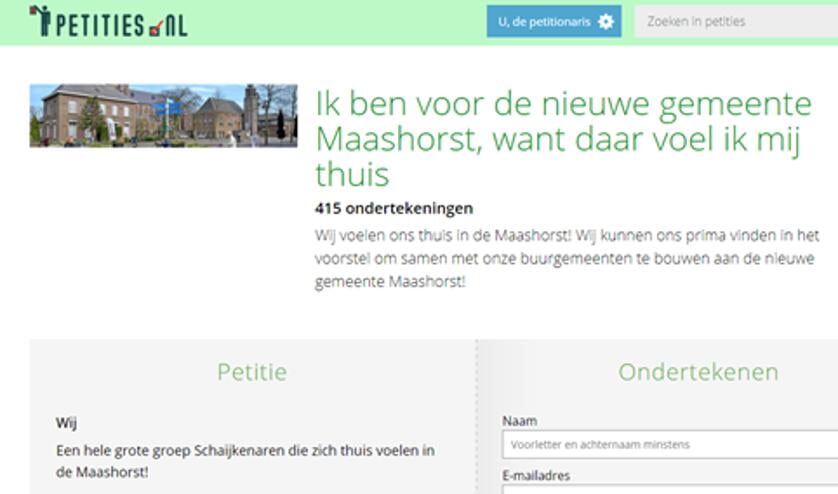This screenshot has height=494, width=838.
Task: Click the '415 ondertekeningen' count
Action: tap(394, 208)
